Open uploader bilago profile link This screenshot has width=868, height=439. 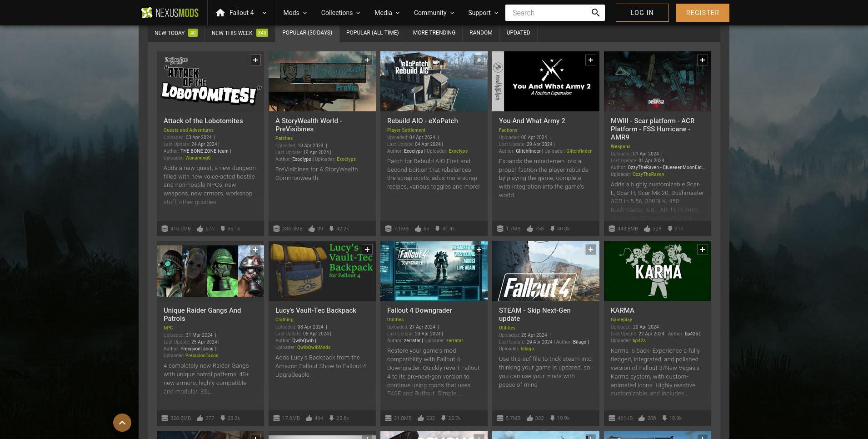(527, 349)
